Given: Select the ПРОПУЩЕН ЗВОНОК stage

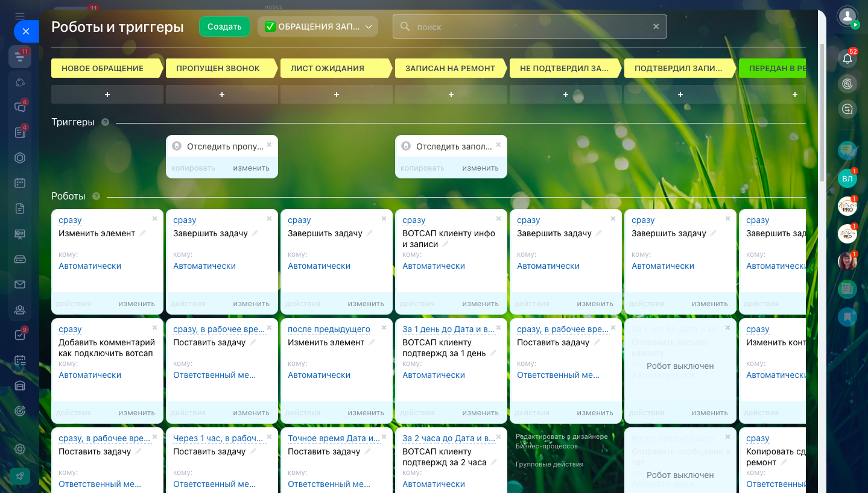Looking at the screenshot, I should [221, 68].
